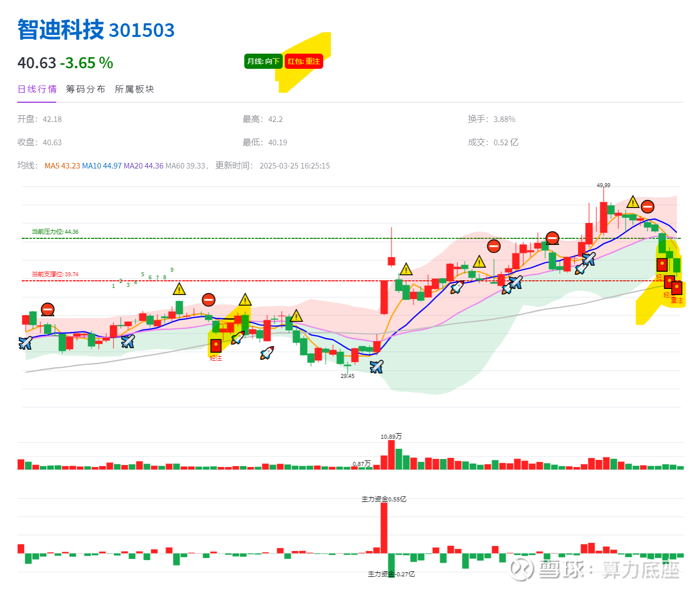Click the warning triangle below count number 9
The image size is (700, 591).
tap(179, 289)
